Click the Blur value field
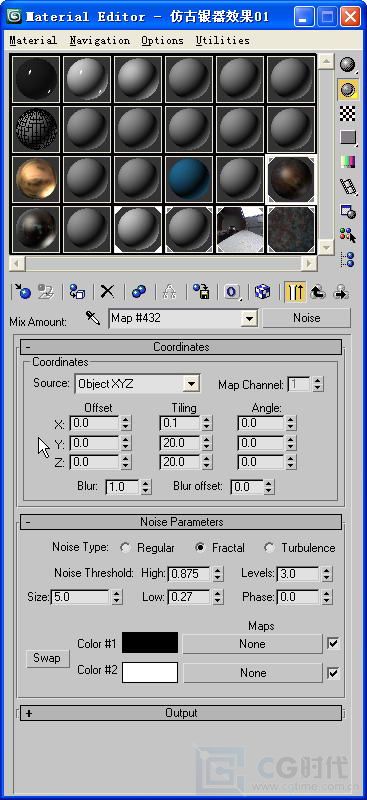The width and height of the screenshot is (367, 800). [x=122, y=487]
